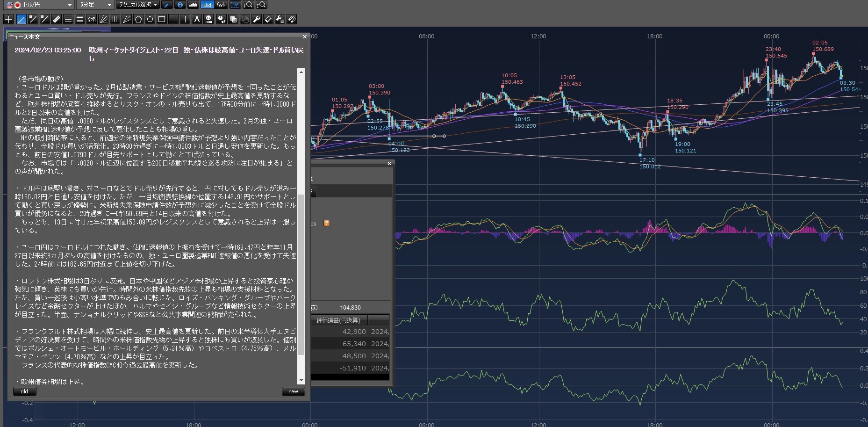Switch chart price to Bid

207,5
